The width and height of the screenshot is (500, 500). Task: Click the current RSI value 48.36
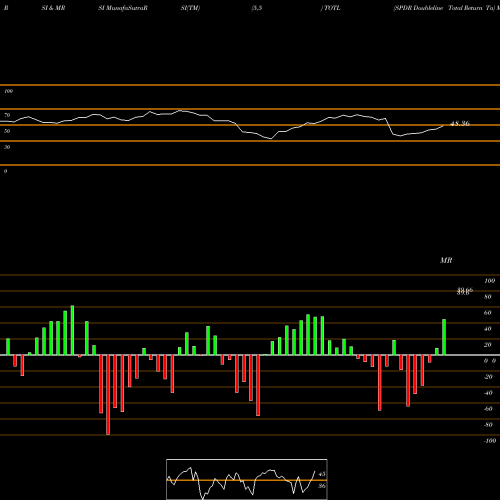point(460,123)
